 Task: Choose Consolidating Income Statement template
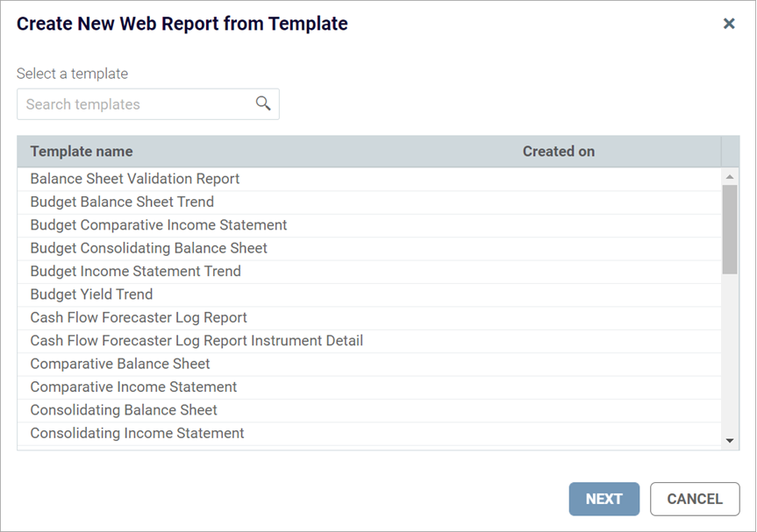pyautogui.click(x=137, y=433)
